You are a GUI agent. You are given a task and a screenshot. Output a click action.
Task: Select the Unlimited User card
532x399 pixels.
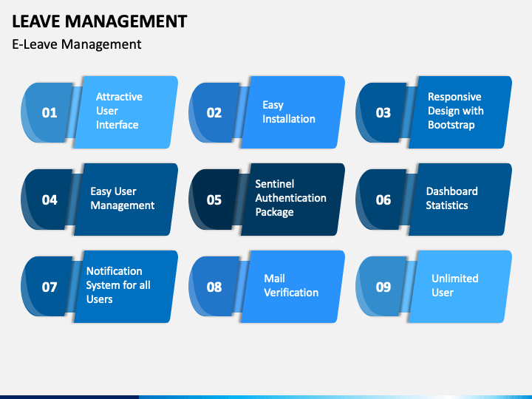coord(460,287)
